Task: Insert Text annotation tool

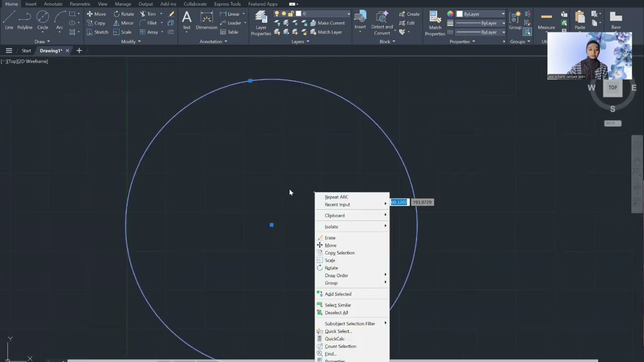Action: tap(187, 21)
